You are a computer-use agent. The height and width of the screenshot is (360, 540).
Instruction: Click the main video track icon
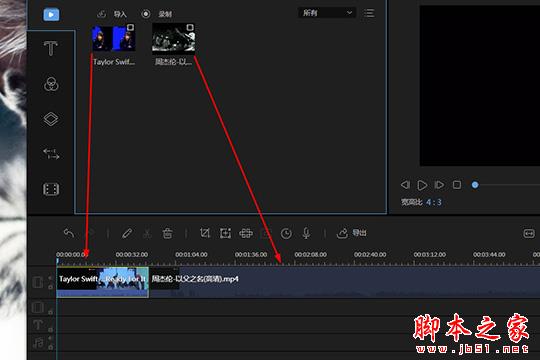(x=38, y=282)
